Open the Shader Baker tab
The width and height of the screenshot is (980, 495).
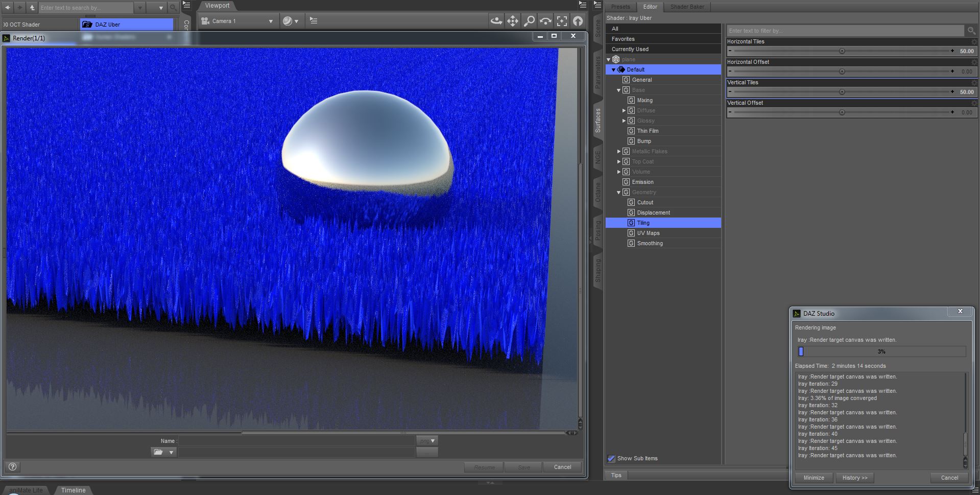[x=687, y=7]
